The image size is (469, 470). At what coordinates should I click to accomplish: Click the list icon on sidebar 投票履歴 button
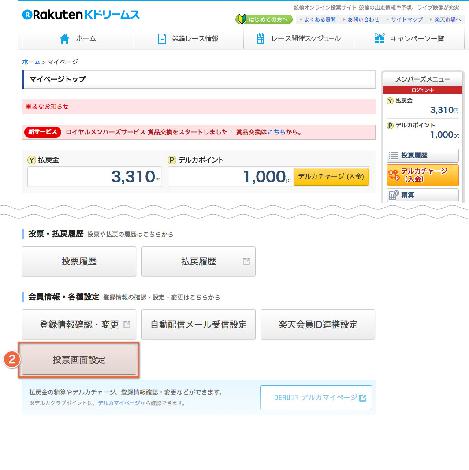[394, 155]
